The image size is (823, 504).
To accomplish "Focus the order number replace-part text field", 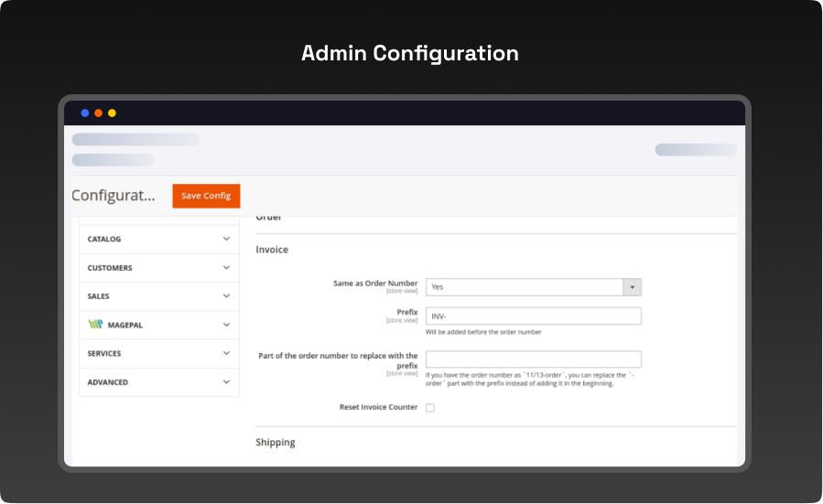I will 533,359.
